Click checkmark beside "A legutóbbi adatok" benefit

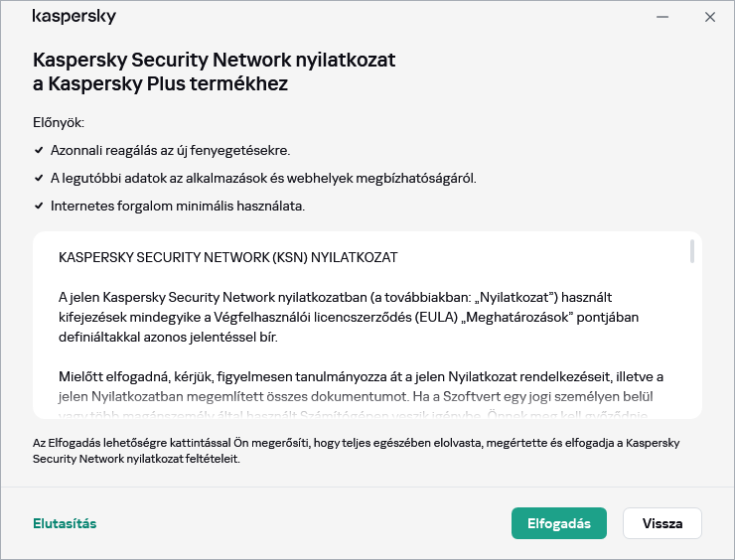click(x=38, y=179)
